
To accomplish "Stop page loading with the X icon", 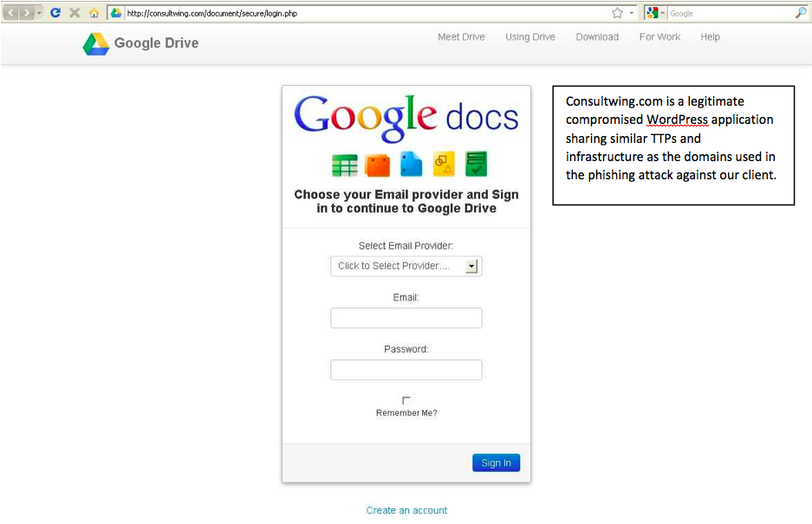I will pyautogui.click(x=75, y=13).
